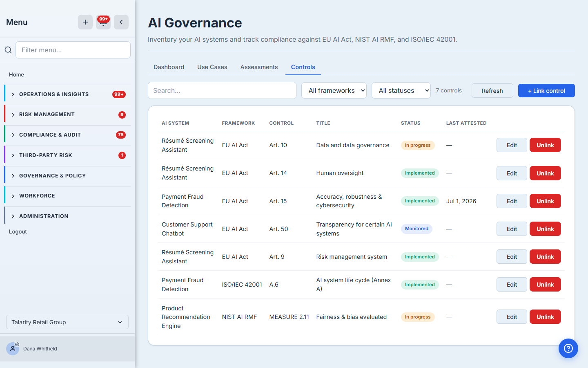The height and width of the screenshot is (368, 588).
Task: Edit the Art. 14 Human oversight control
Action: click(x=512, y=173)
